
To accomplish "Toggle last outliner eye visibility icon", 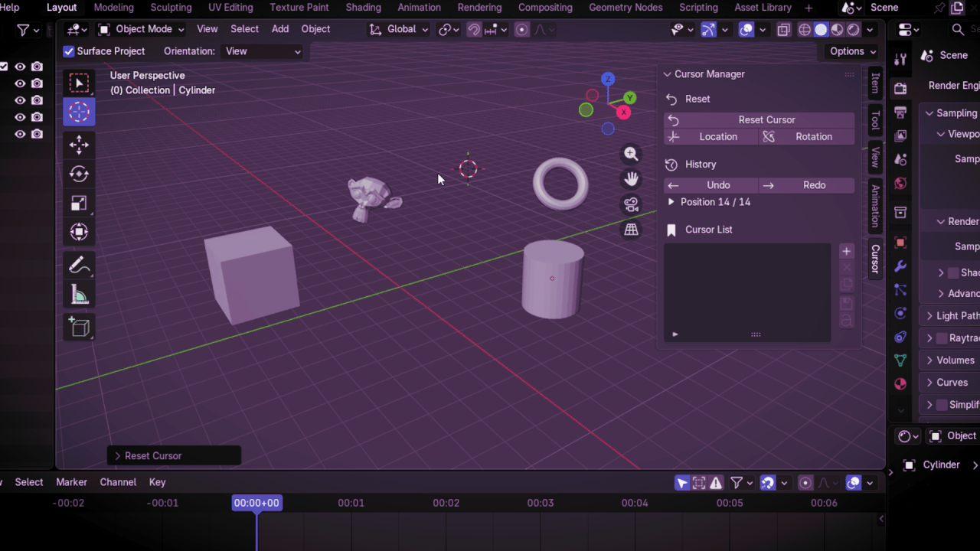I will point(20,134).
